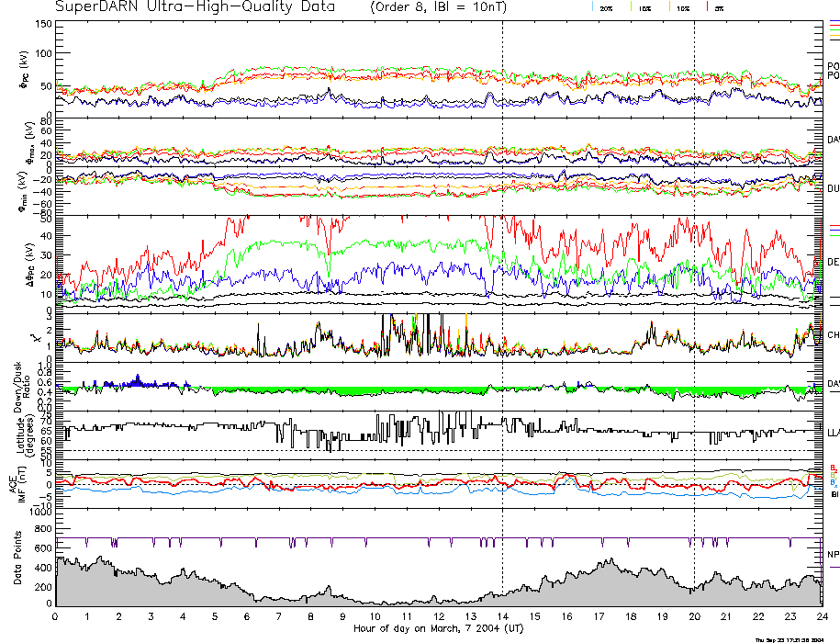Click the 'Hour of day on March, 7 2004 (UT)' label
Image resolution: width=840 pixels, height=643 pixels.
pos(438,628)
